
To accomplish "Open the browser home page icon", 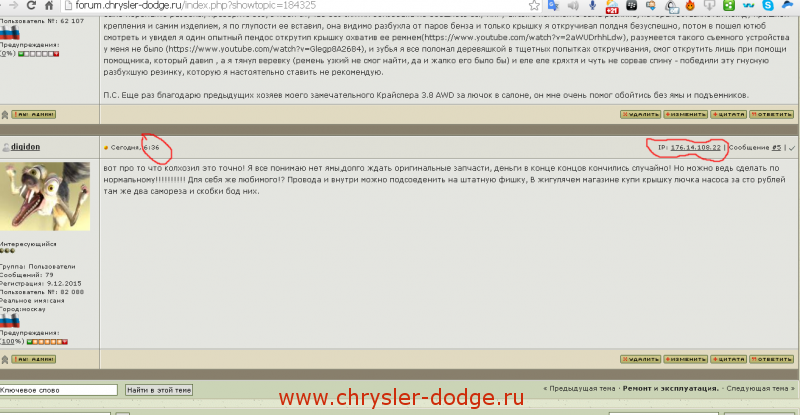I will tap(48, 5).
